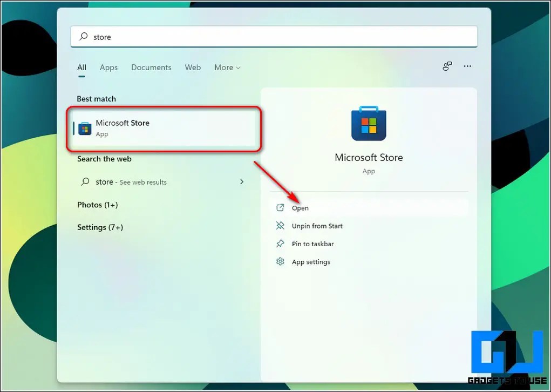Click the "App" label under Microsoft Store preview
Viewport: 551px width, 392px height.
coord(369,171)
